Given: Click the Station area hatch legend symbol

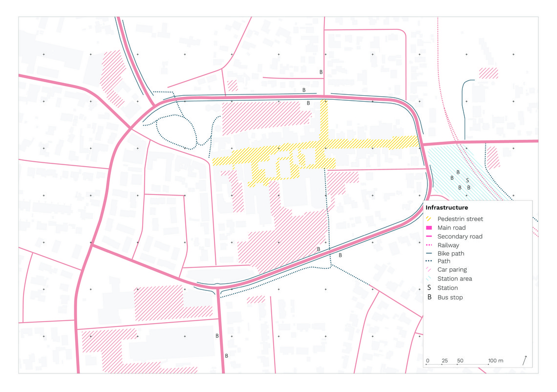Looking at the screenshot, I should coord(429,279).
